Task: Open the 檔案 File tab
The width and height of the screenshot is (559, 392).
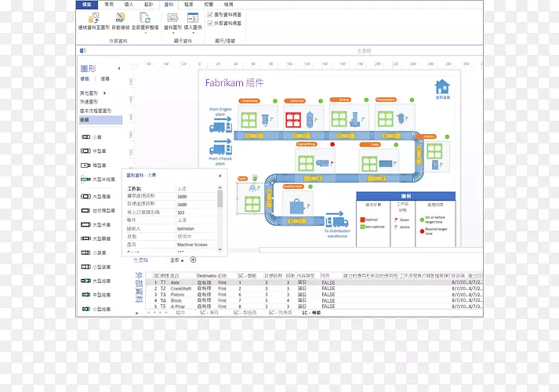Action: click(x=86, y=4)
